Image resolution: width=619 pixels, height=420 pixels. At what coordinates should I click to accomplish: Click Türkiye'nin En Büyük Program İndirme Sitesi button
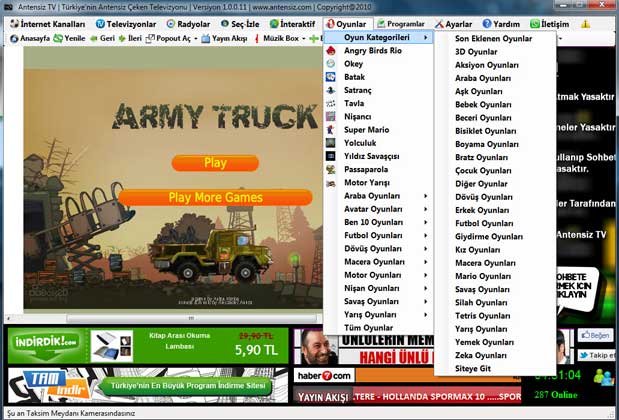coord(187,386)
